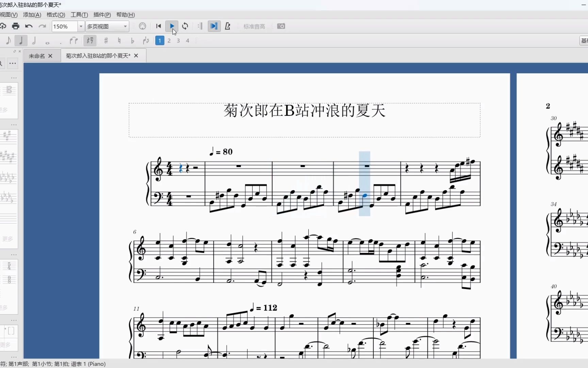The image size is (588, 368).
Task: Flip note stem direction
Action: [x=146, y=41]
